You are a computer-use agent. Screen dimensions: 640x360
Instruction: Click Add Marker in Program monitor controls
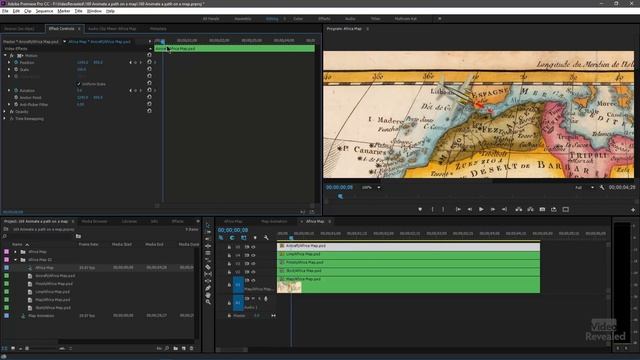420,209
